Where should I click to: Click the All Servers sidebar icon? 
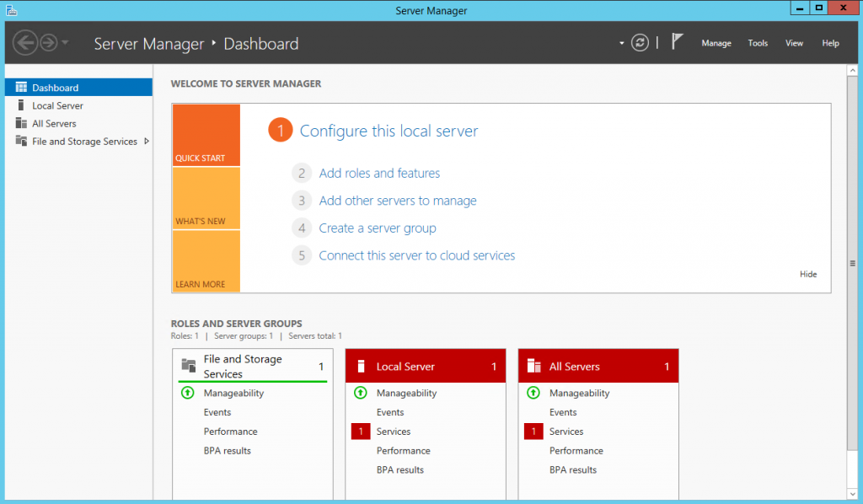point(21,123)
